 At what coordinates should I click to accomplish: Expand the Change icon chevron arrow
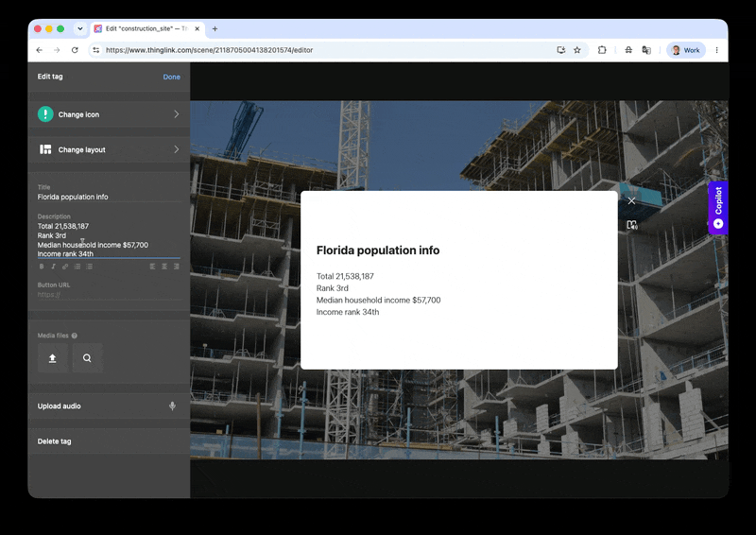(x=177, y=114)
